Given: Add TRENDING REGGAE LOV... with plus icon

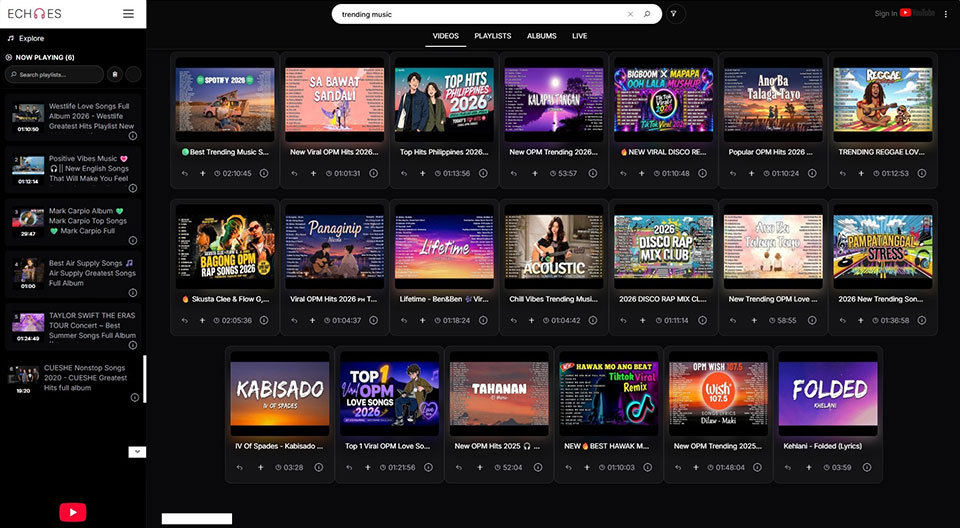Looking at the screenshot, I should 861,173.
